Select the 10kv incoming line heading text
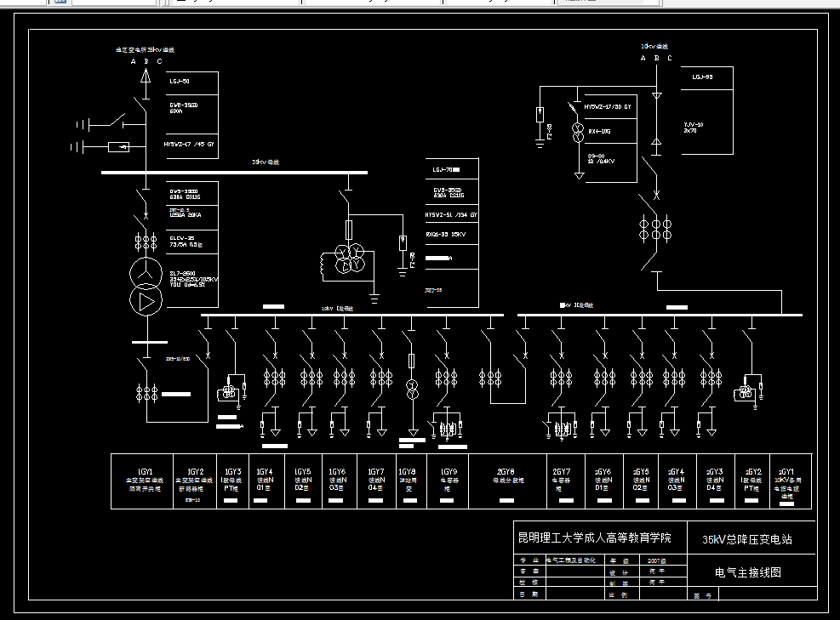The width and height of the screenshot is (840, 620). click(x=654, y=47)
